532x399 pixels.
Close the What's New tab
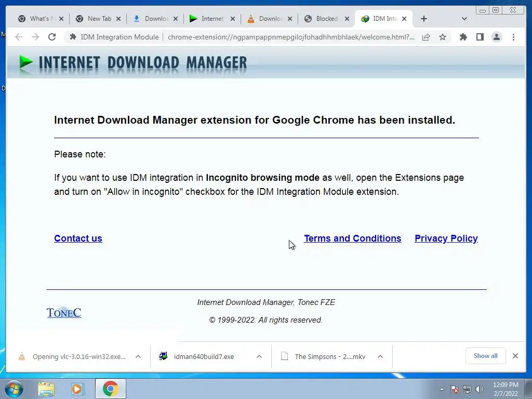click(x=61, y=19)
